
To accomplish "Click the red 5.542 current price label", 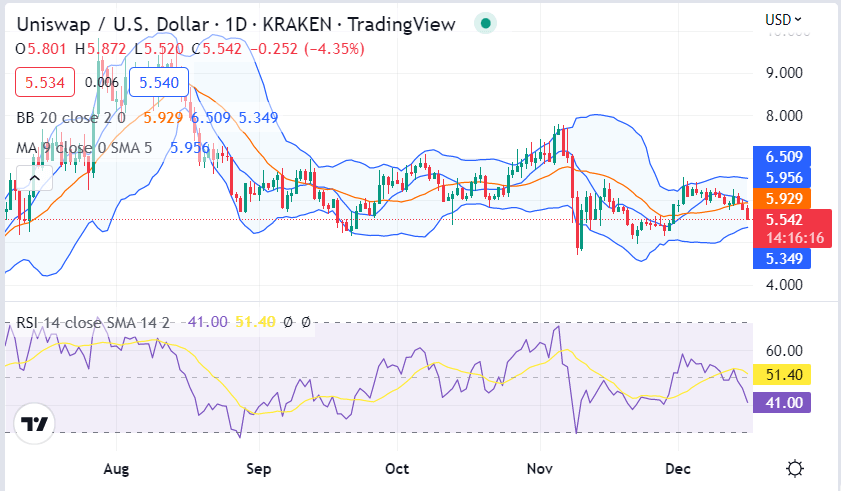I will [x=784, y=219].
